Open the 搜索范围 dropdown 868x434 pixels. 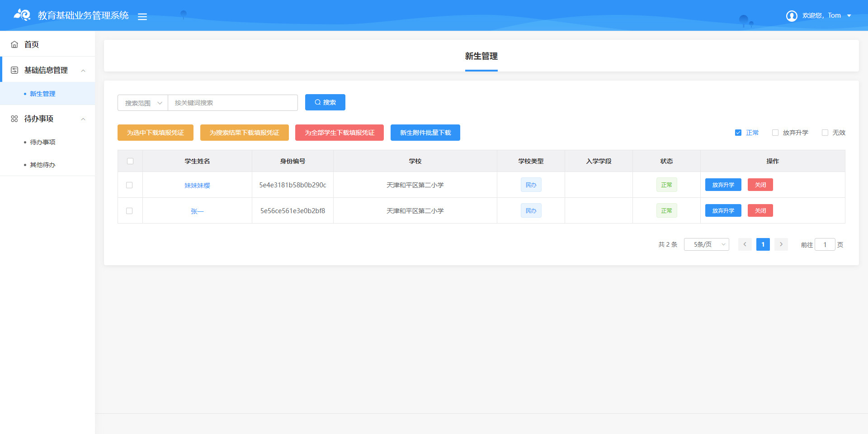143,103
